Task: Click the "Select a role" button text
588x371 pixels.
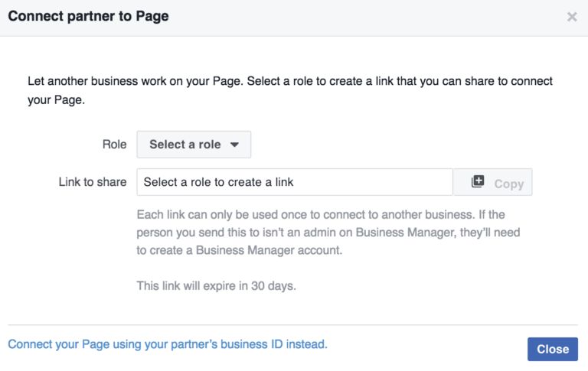Action: pyautogui.click(x=185, y=145)
